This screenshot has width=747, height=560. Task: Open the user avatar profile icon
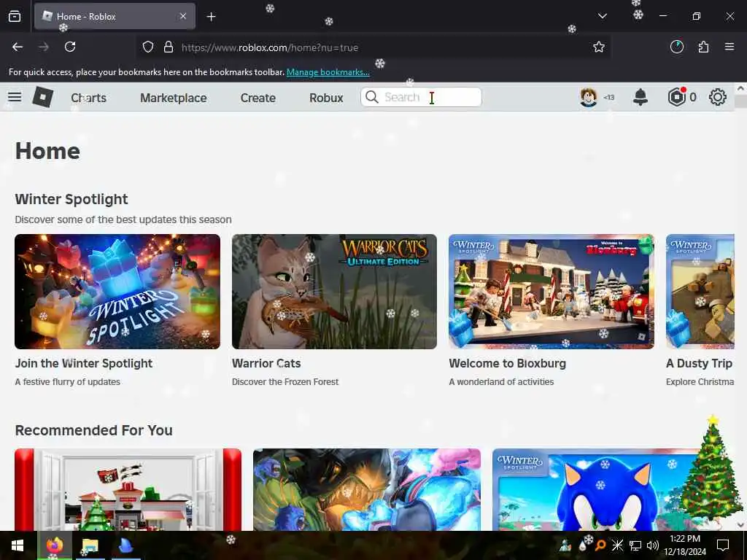click(x=589, y=97)
